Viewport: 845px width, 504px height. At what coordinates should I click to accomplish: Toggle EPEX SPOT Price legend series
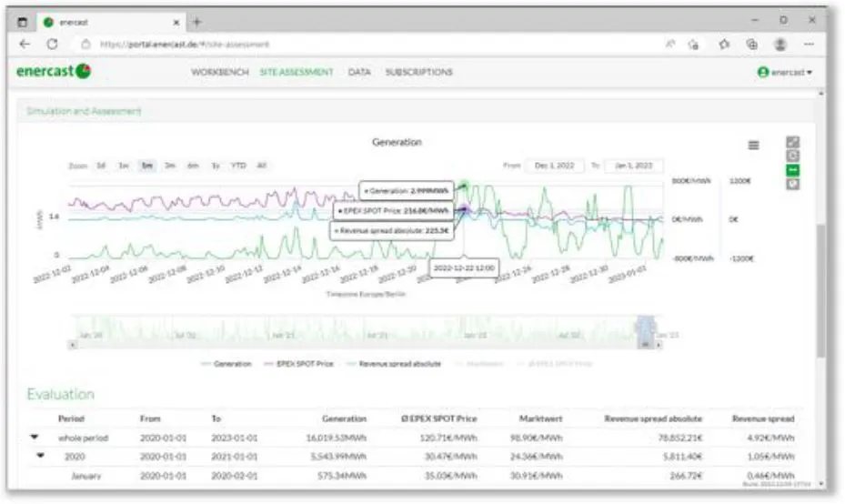coord(298,364)
